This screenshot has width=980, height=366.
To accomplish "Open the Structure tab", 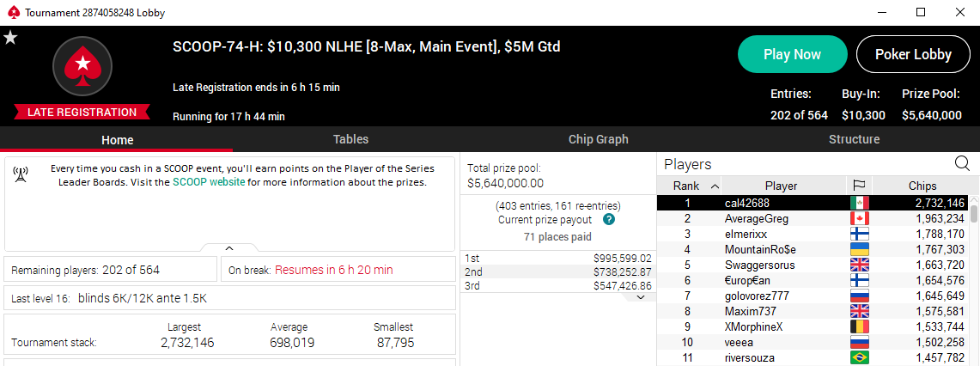I will coord(854,139).
